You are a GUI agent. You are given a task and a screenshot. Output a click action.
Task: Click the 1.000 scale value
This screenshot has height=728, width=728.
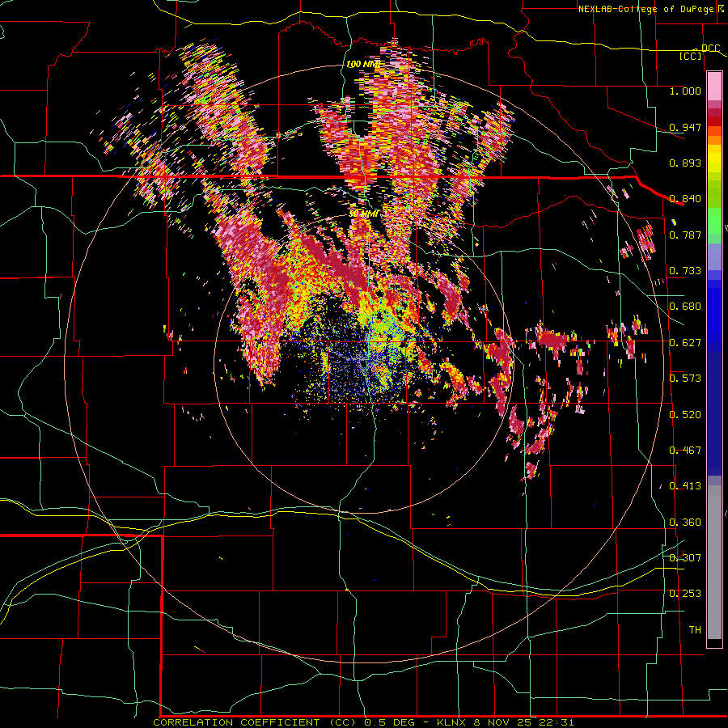click(685, 91)
